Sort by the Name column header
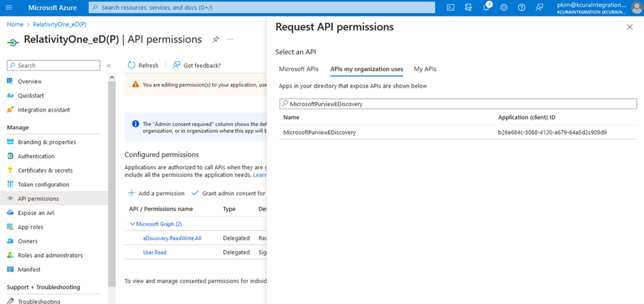Viewport: 644px width, 304px height. (x=291, y=117)
